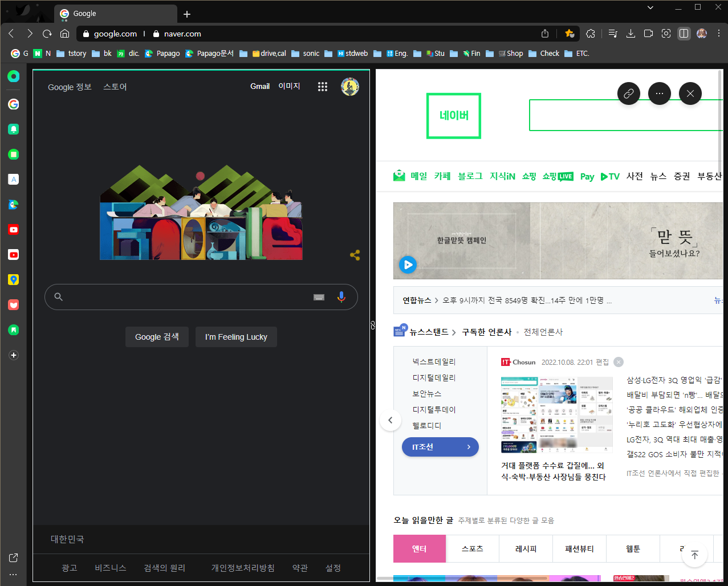Click into the Google search box
The image size is (728, 586).
click(201, 297)
